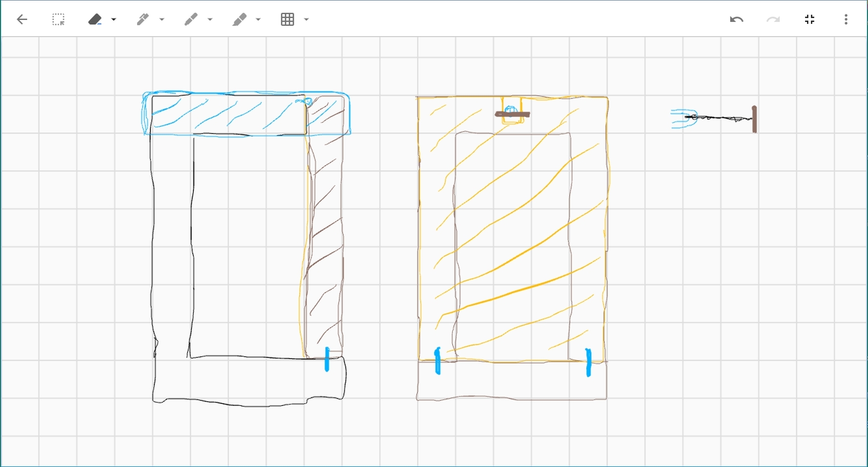Pick the Highlighter tool

pyautogui.click(x=239, y=20)
